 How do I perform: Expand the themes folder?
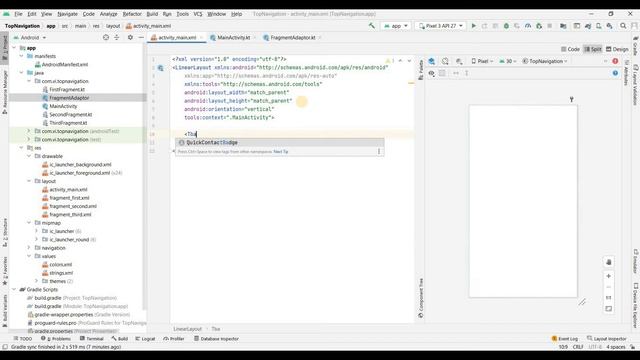coord(36,281)
